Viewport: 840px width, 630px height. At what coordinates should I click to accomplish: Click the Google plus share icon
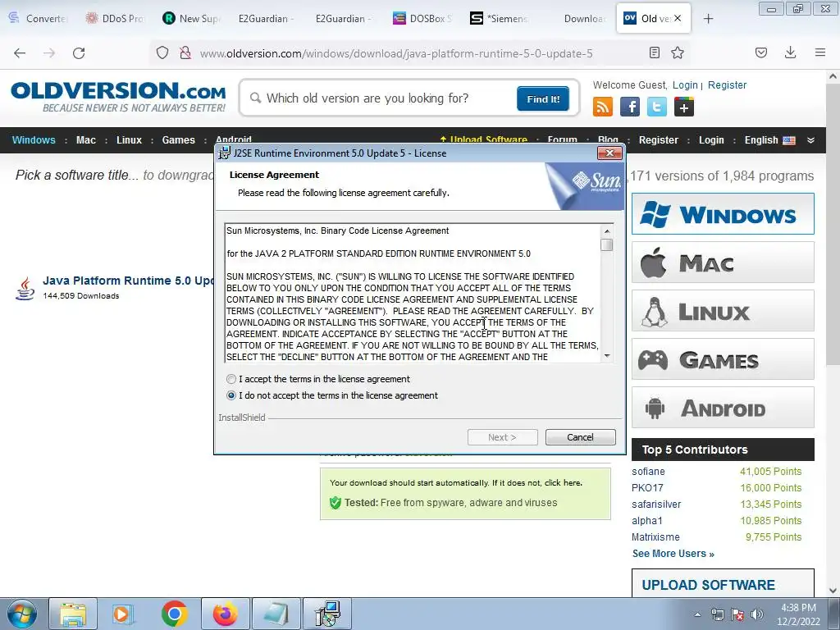(684, 107)
